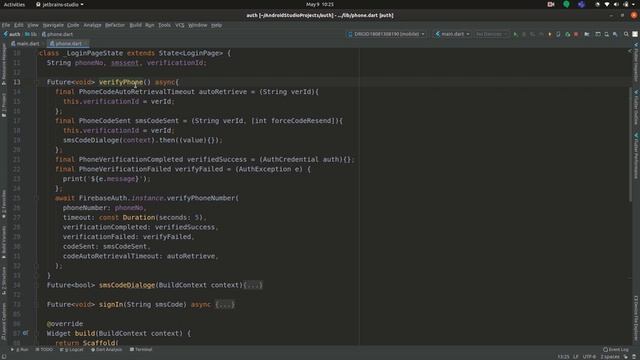The height and width of the screenshot is (360, 640).
Task: Click the UTF-8 encoding in the status bar
Action: tap(589, 357)
